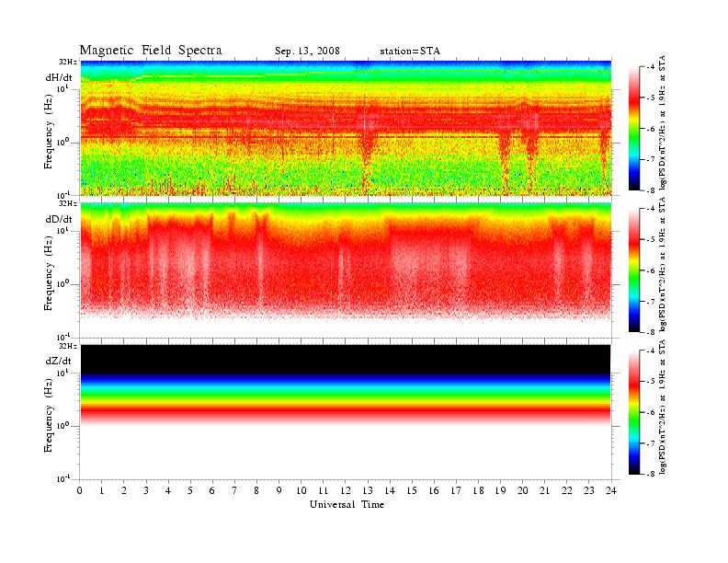Click the Frequency (Hz) label of dZ/dt panel
The width and height of the screenshot is (728, 563).
[x=49, y=418]
